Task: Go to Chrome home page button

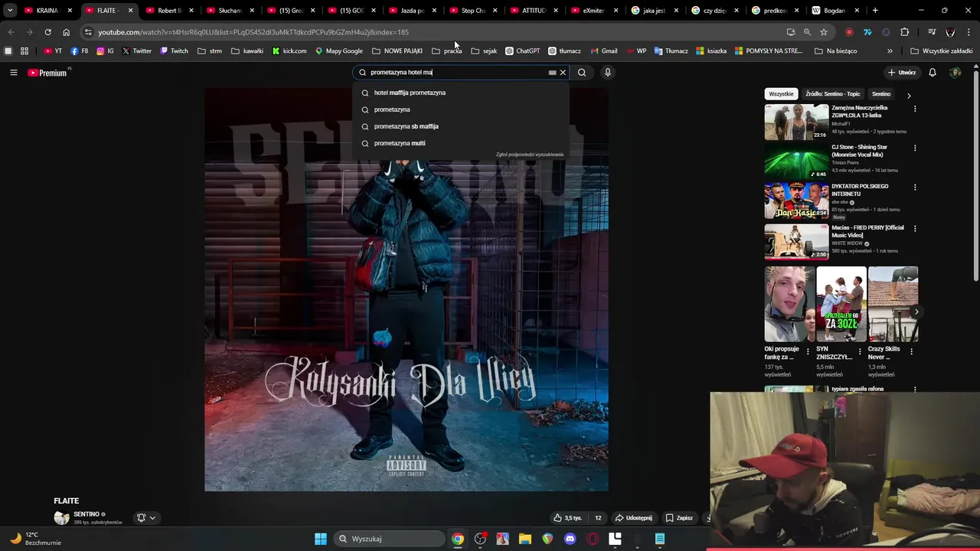Action: pyautogui.click(x=66, y=32)
